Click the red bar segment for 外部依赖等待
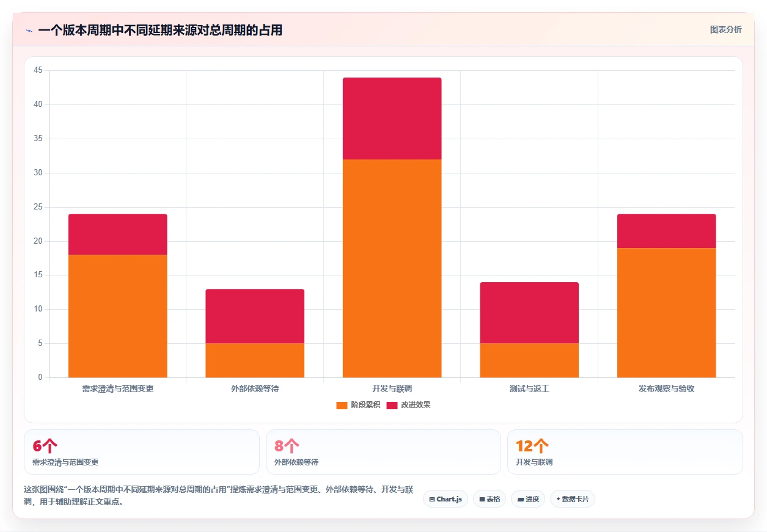The width and height of the screenshot is (767, 532). coord(255,316)
